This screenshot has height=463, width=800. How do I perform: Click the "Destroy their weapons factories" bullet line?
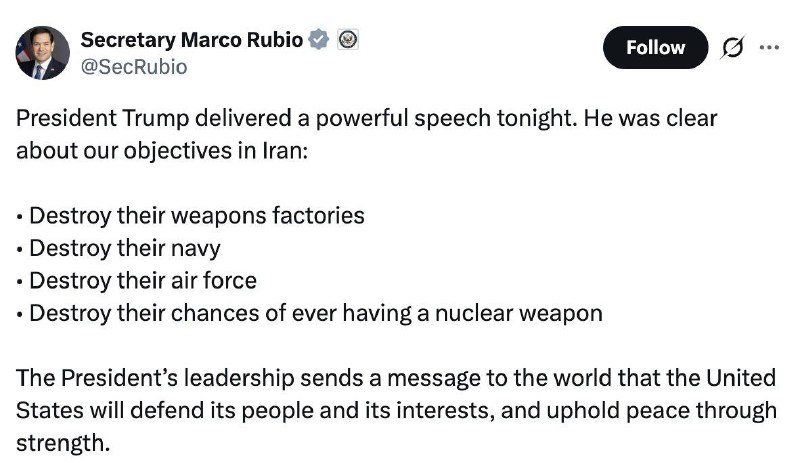(x=190, y=215)
